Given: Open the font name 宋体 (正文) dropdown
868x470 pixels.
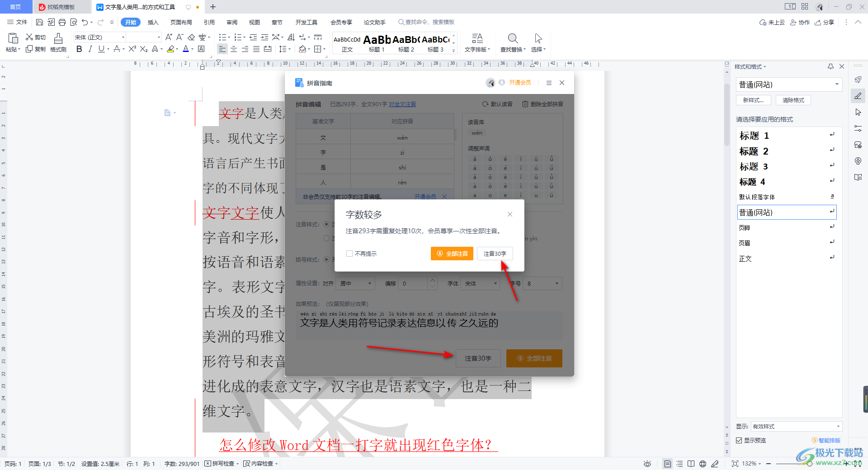Looking at the screenshot, I should point(123,37).
